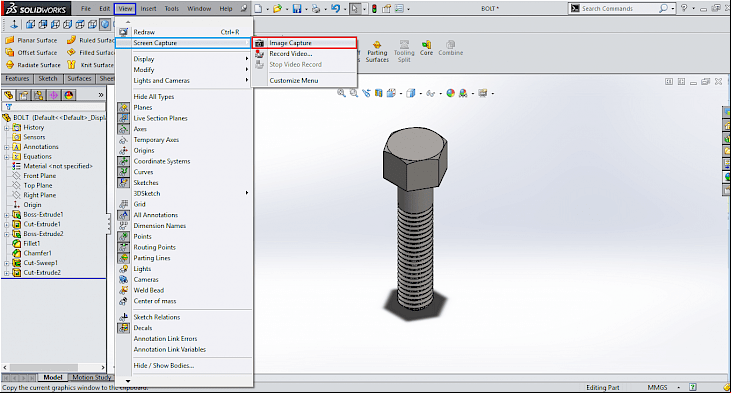The width and height of the screenshot is (731, 393).
Task: Expand the Boss-Extrude1 feature
Action: (7, 215)
